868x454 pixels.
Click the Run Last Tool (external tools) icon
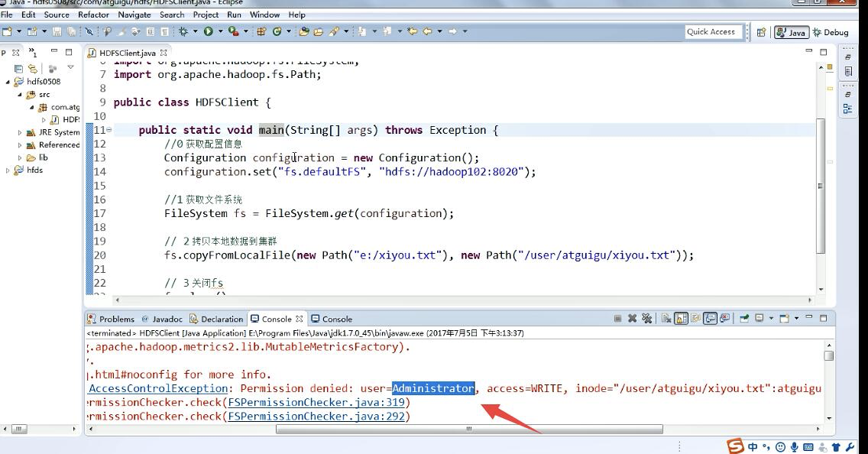[233, 31]
